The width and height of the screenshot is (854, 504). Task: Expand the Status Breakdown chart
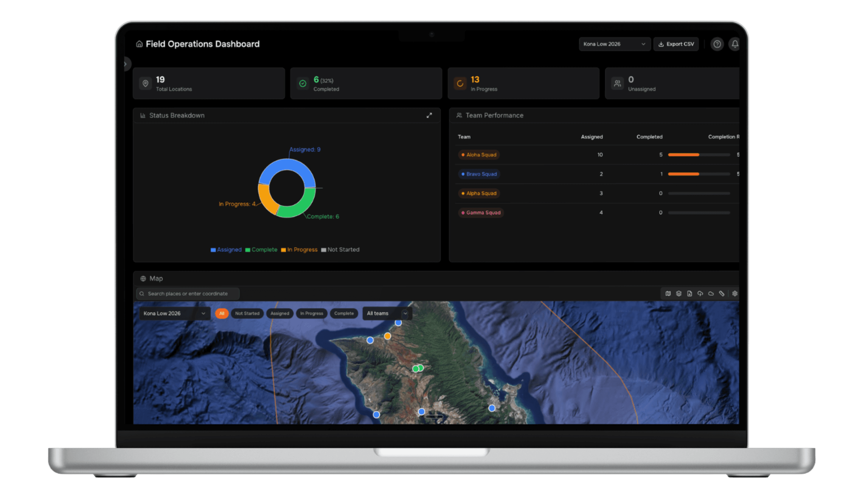(429, 116)
